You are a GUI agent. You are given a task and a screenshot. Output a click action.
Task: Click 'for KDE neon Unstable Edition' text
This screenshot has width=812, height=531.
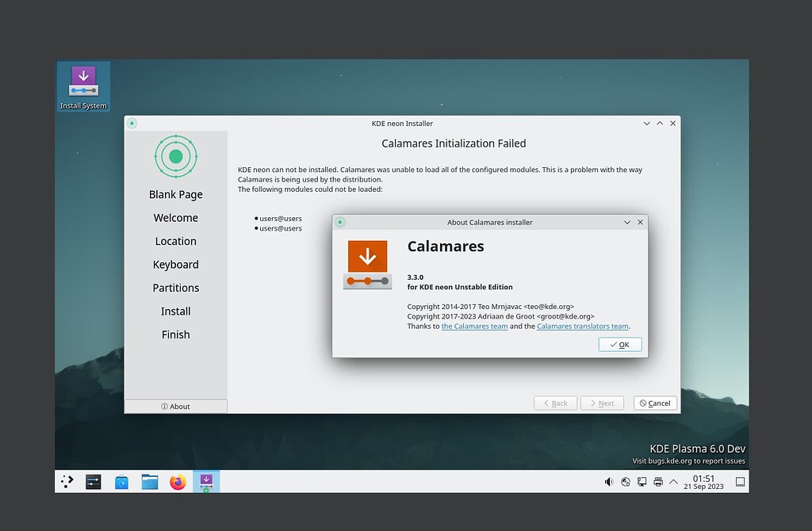(x=460, y=287)
